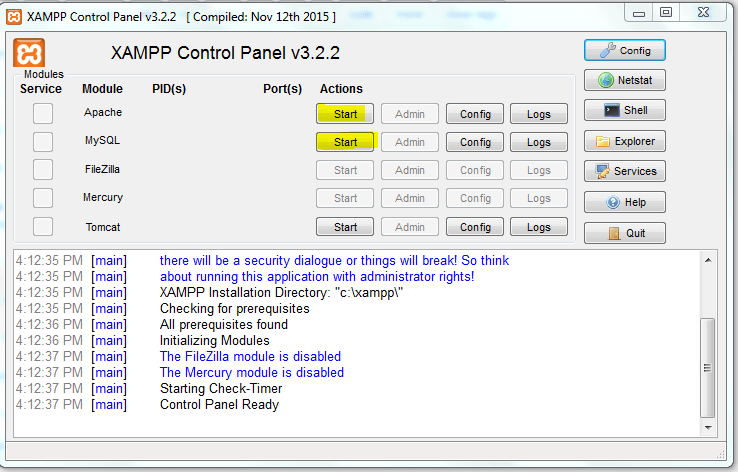Open the Services icon button
The image size is (738, 472).
(x=624, y=172)
